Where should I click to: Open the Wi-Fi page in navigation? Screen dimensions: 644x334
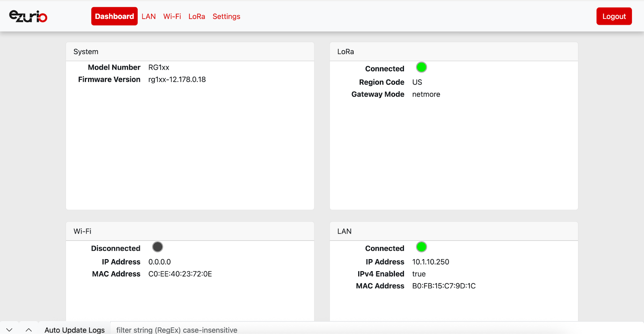point(172,16)
